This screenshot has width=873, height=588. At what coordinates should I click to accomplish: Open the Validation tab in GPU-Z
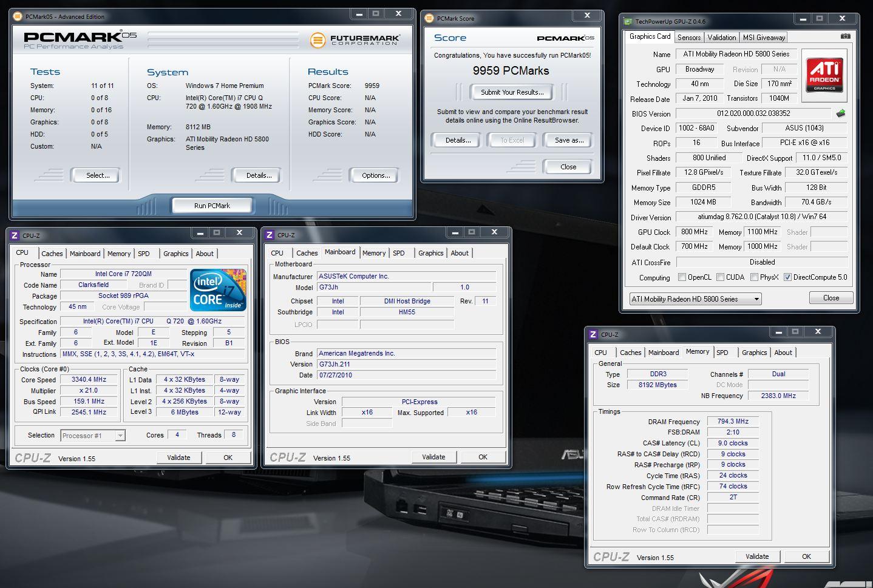click(x=722, y=38)
